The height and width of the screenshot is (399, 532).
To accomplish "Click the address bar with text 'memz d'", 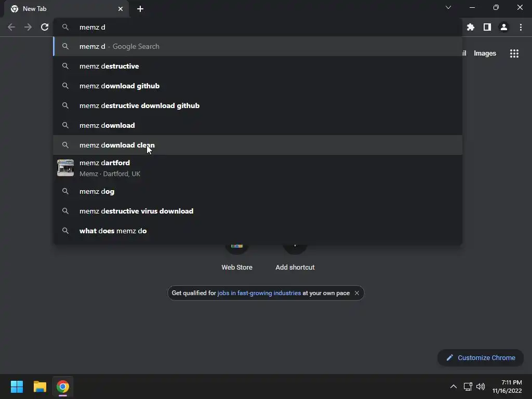I will point(258,27).
